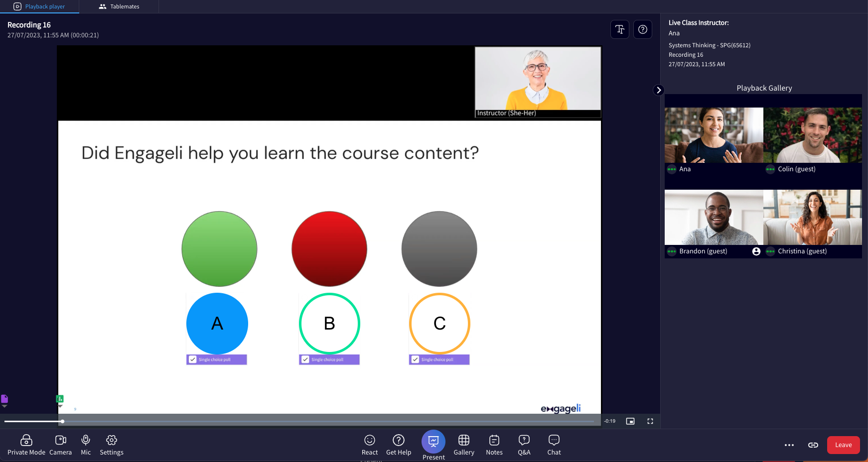Select the Playback player tab
Screen dimensions: 868x462
pos(40,6)
